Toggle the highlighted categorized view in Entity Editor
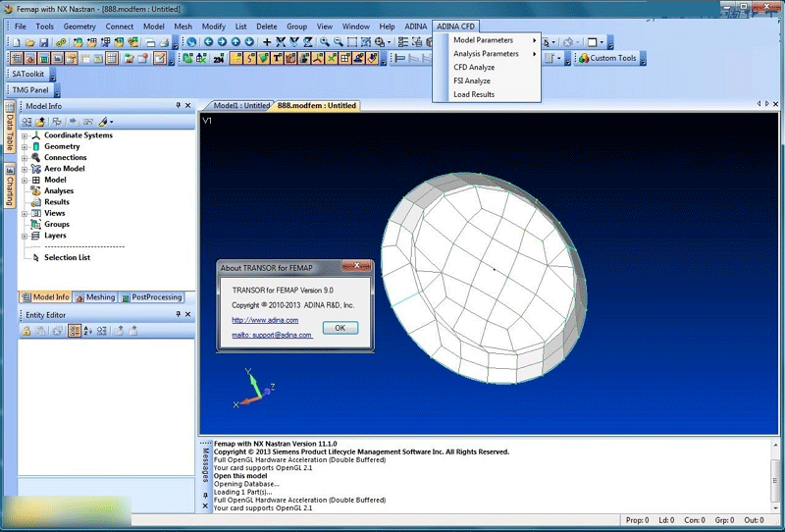This screenshot has width=785, height=532. pyautogui.click(x=75, y=330)
